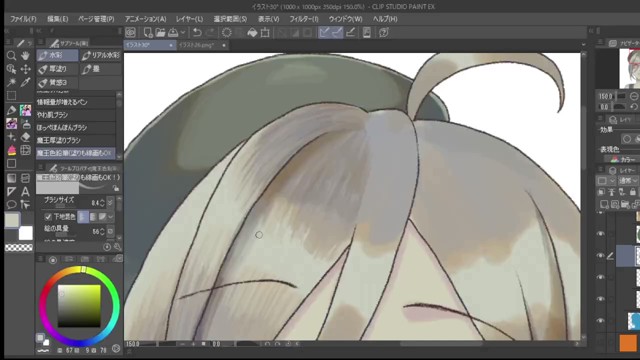Clear with the Delete toolbar icon
Screen dimensions: 640x360
click(227, 33)
